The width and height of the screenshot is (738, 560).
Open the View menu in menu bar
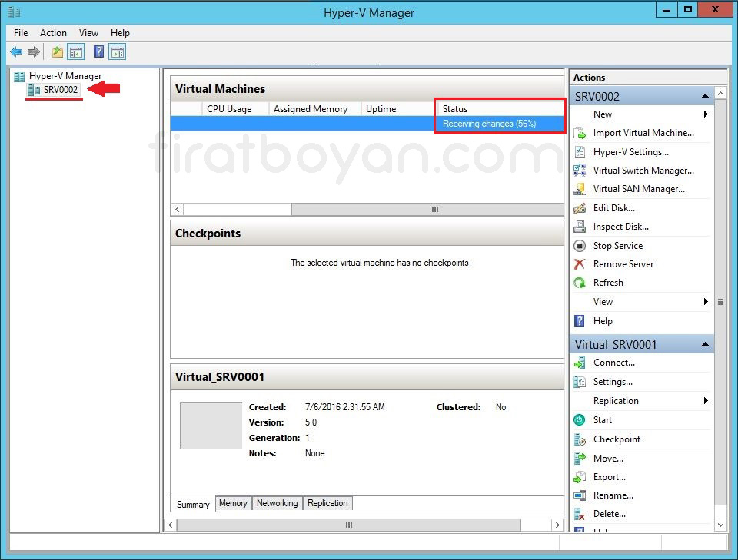point(88,33)
